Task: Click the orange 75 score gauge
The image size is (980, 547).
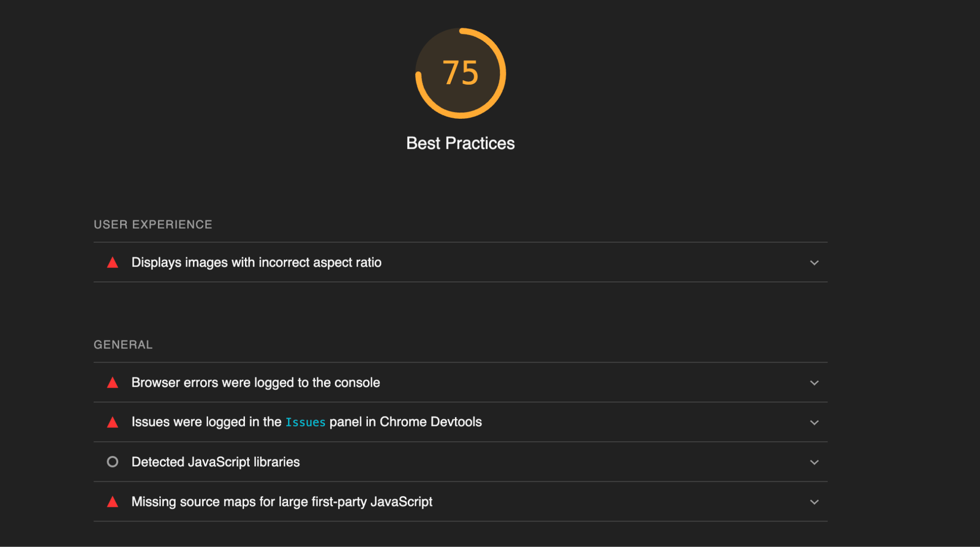Action: (461, 74)
